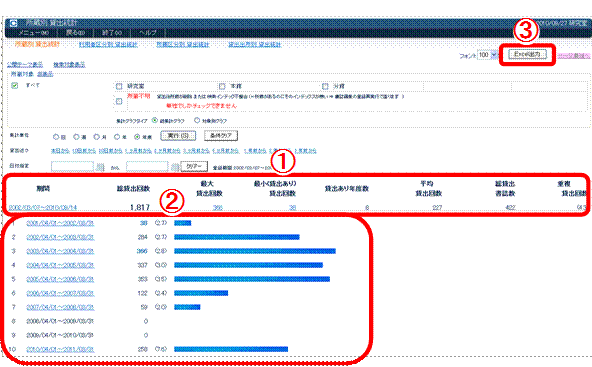Viewport: 592px width, 367px height.
Task: Click the 条件クリア button
Action: click(221, 136)
